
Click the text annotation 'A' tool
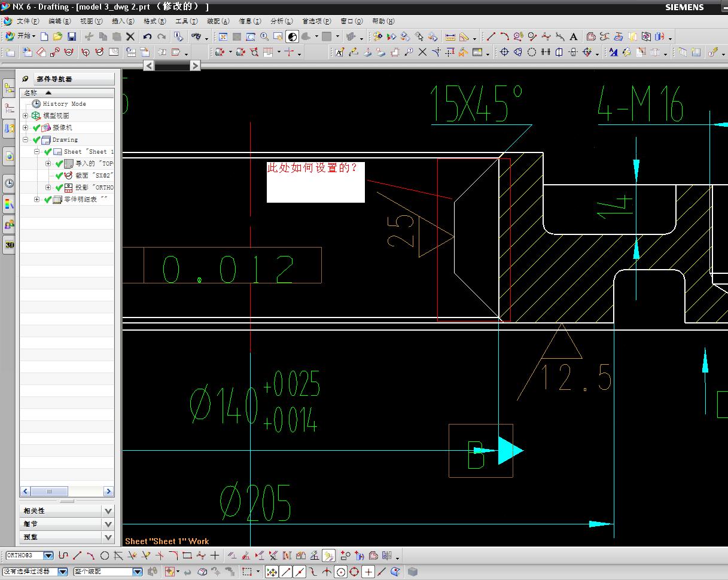pyautogui.click(x=573, y=36)
